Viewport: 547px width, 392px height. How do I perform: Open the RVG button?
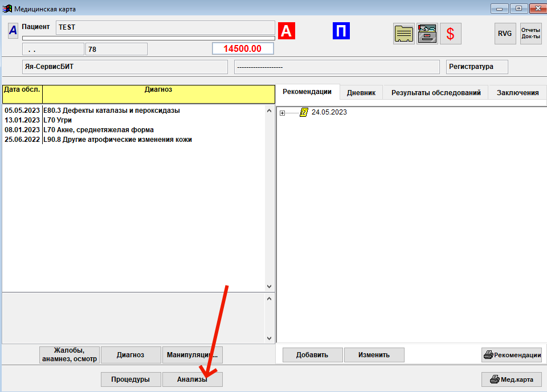[505, 34]
